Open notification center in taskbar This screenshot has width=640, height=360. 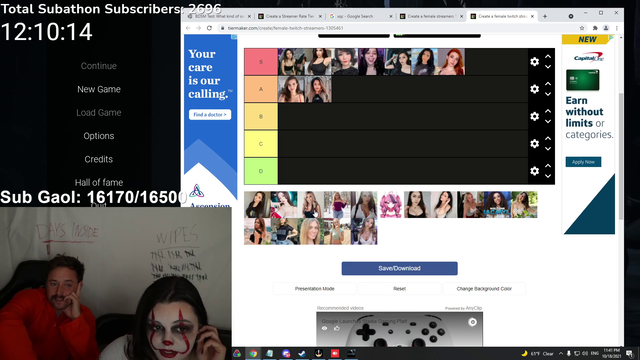tap(629, 353)
